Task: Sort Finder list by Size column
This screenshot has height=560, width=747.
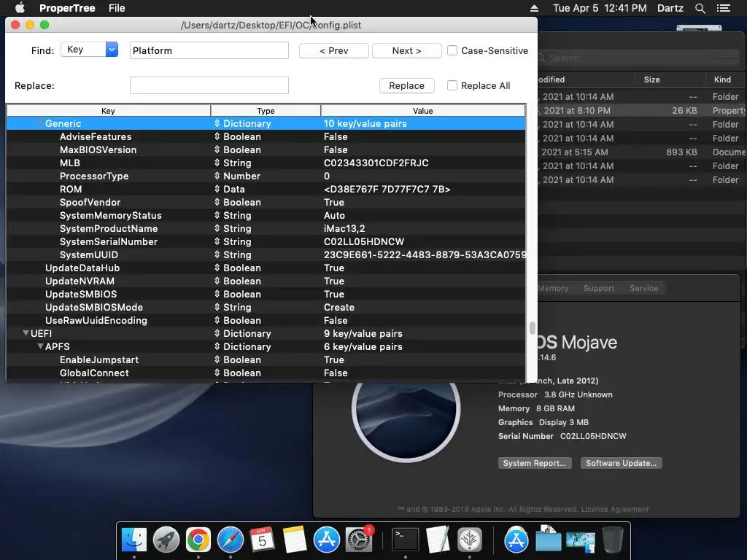Action: coord(651,79)
